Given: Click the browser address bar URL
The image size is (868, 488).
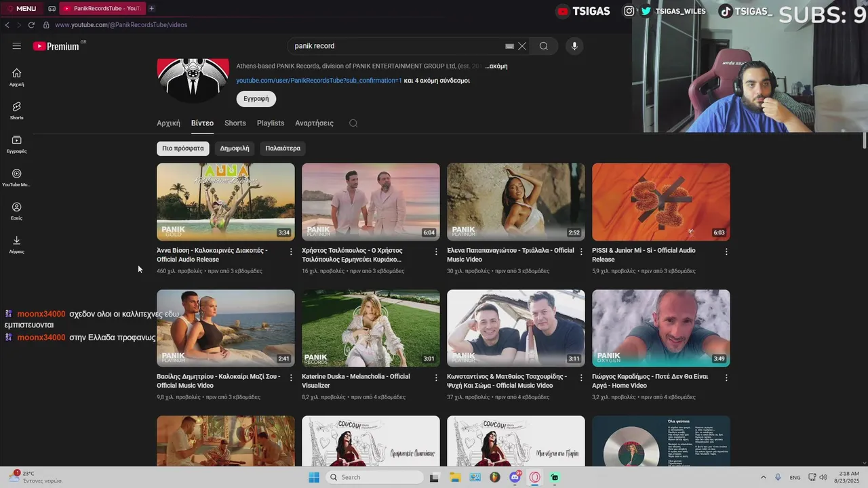Looking at the screenshot, I should coord(121,25).
